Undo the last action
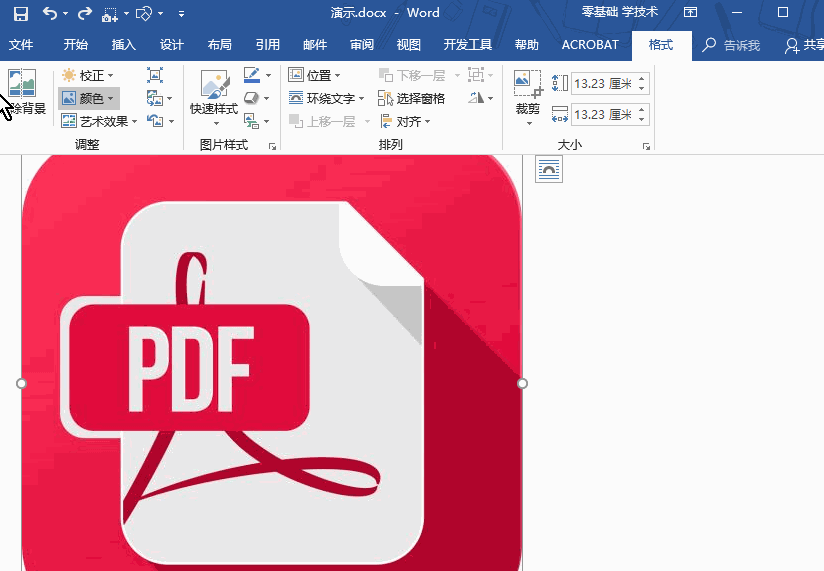This screenshot has width=824, height=571. 50,13
